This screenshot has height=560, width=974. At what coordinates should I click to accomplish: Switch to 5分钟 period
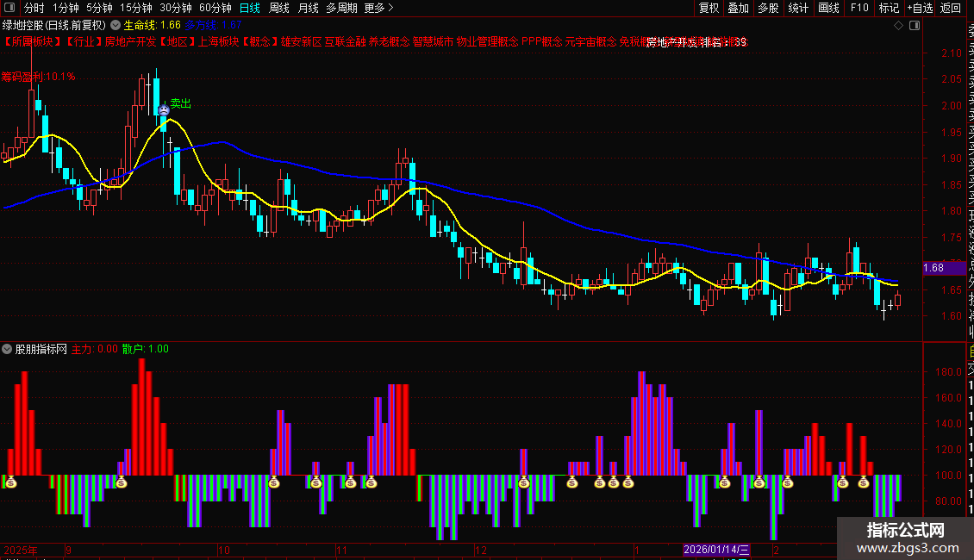coord(99,8)
